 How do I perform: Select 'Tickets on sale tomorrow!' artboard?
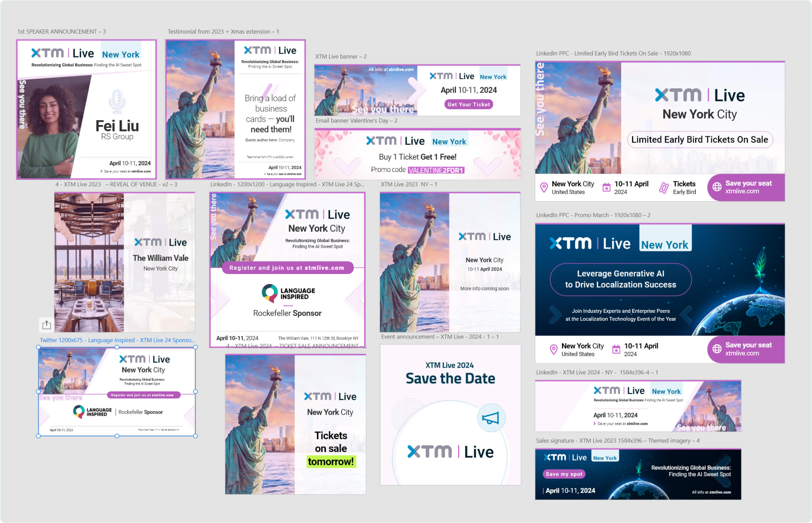click(x=295, y=424)
